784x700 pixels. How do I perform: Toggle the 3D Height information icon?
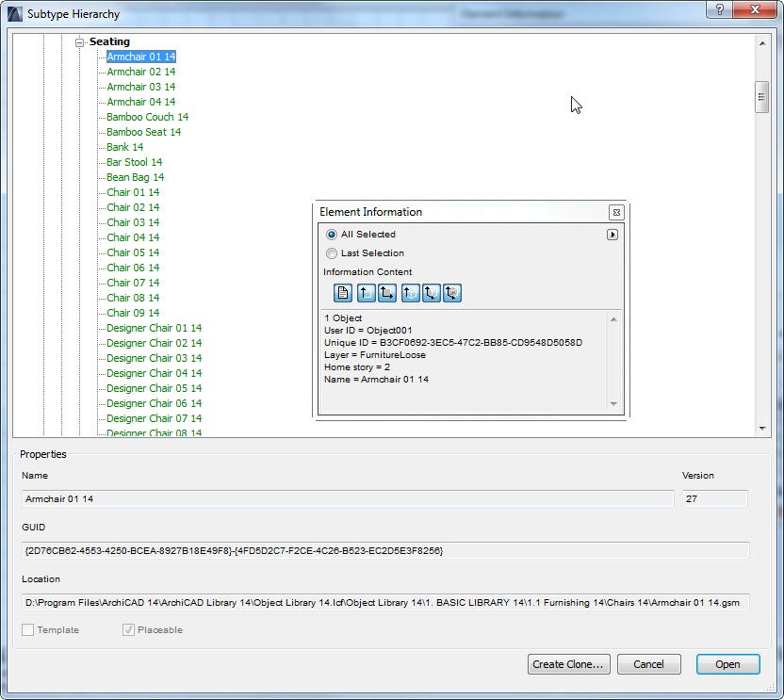click(x=411, y=292)
